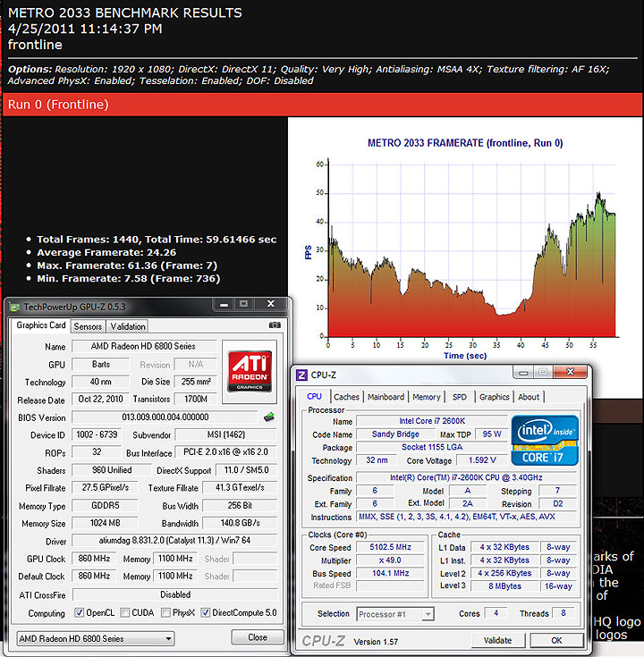Click the Bandwidth 140.8 GB/s field
This screenshot has width=644, height=657.
[240, 523]
